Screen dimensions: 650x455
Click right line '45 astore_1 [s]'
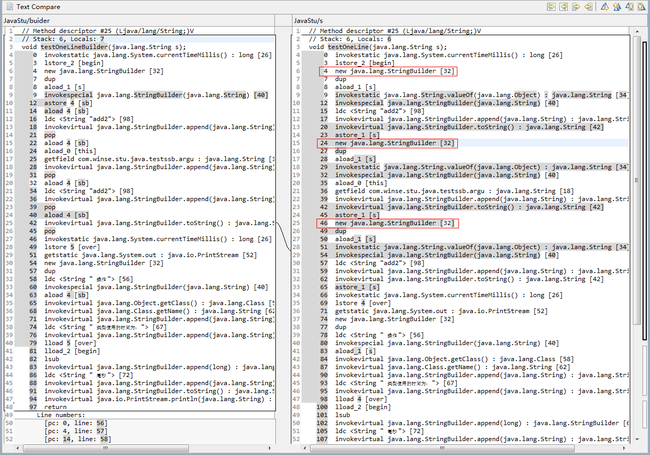(349, 215)
